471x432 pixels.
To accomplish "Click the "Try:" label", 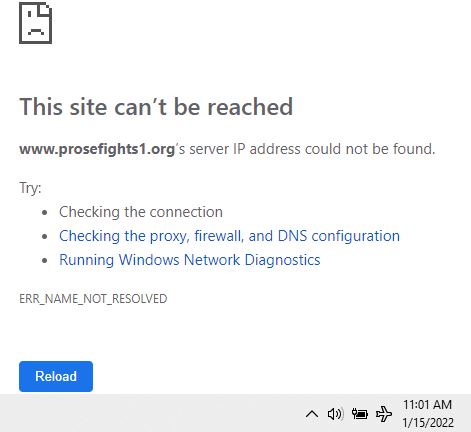I will pyautogui.click(x=30, y=188).
